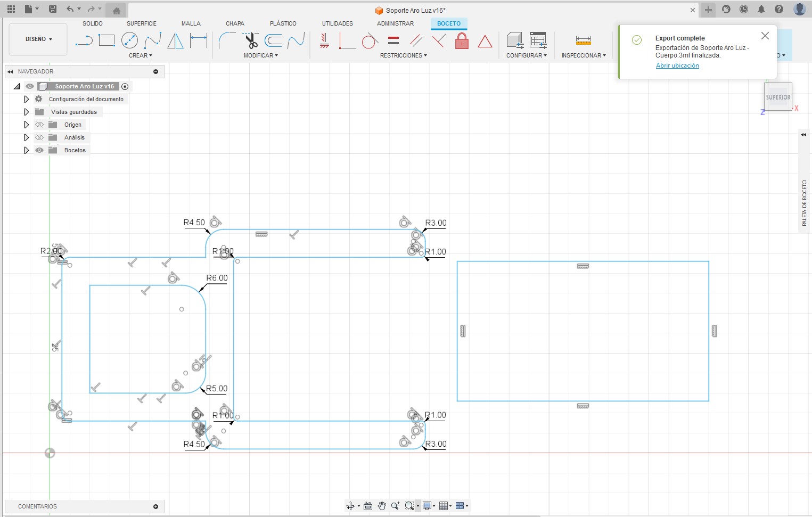
Task: Click the Configure model cube icon
Action: click(x=515, y=40)
